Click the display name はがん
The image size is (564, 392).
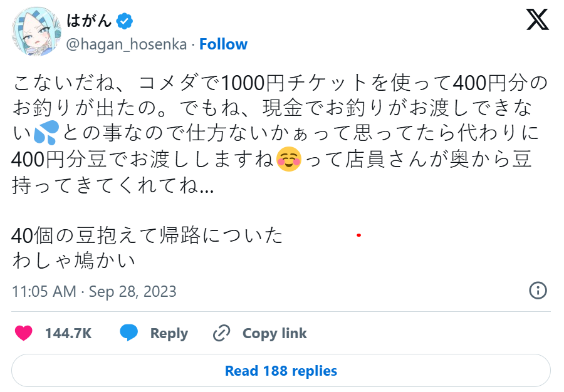[89, 21]
